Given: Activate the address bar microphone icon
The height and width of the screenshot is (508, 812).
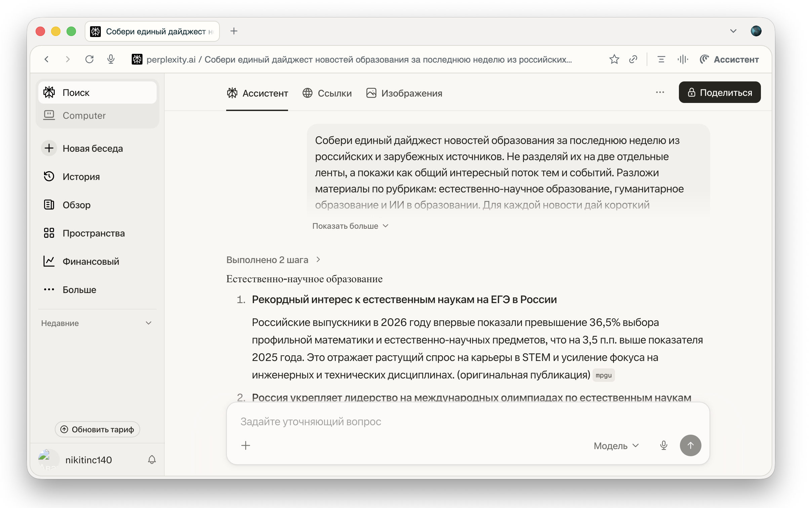Looking at the screenshot, I should coord(111,59).
